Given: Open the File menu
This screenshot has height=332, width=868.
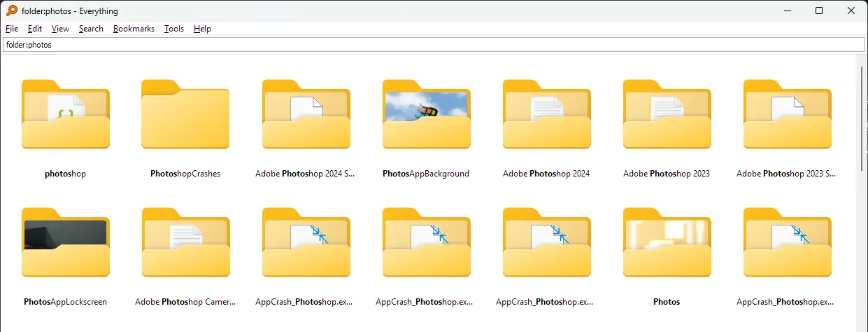Looking at the screenshot, I should point(12,29).
